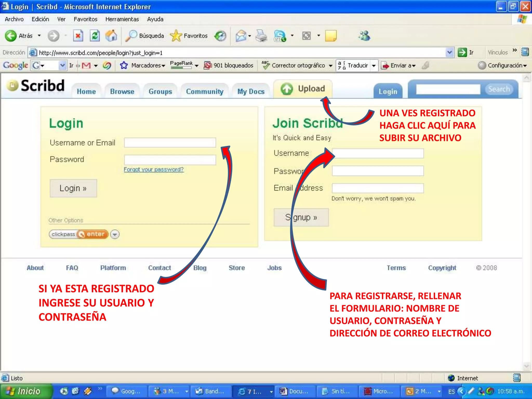Click the forward navigation arrow icon
532x399 pixels.
(x=53, y=36)
